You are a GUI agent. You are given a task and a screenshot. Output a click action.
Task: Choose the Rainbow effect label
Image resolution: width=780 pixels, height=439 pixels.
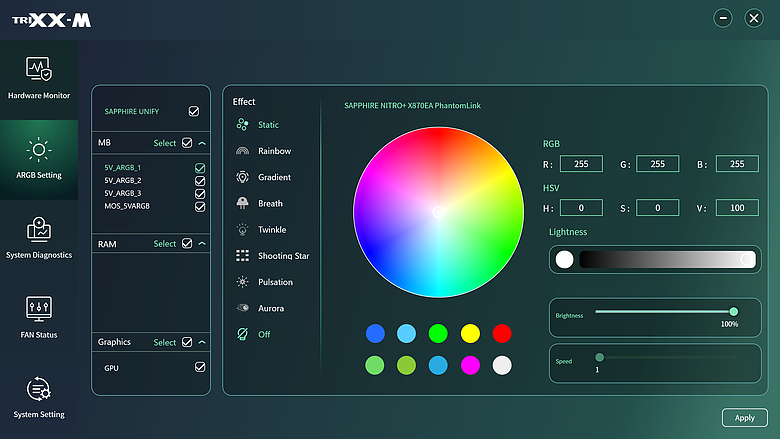click(x=274, y=151)
